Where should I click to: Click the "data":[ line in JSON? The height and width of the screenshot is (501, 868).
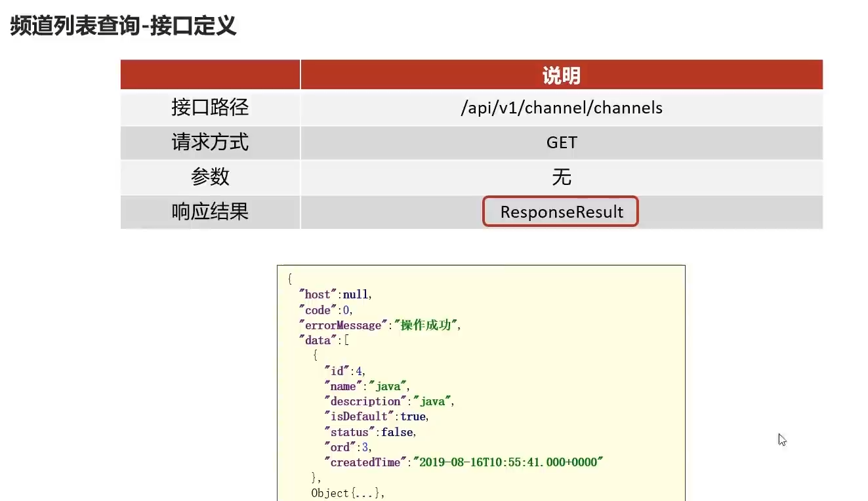point(323,340)
